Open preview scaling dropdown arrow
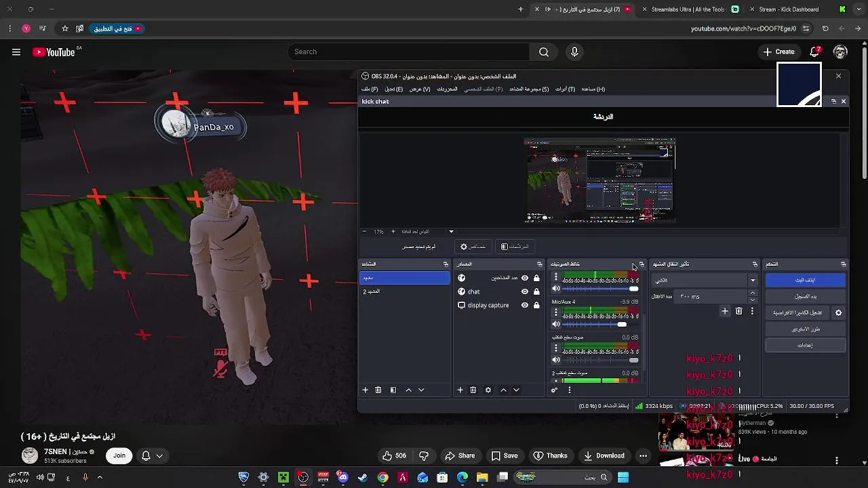This screenshot has height=488, width=868. pyautogui.click(x=451, y=232)
